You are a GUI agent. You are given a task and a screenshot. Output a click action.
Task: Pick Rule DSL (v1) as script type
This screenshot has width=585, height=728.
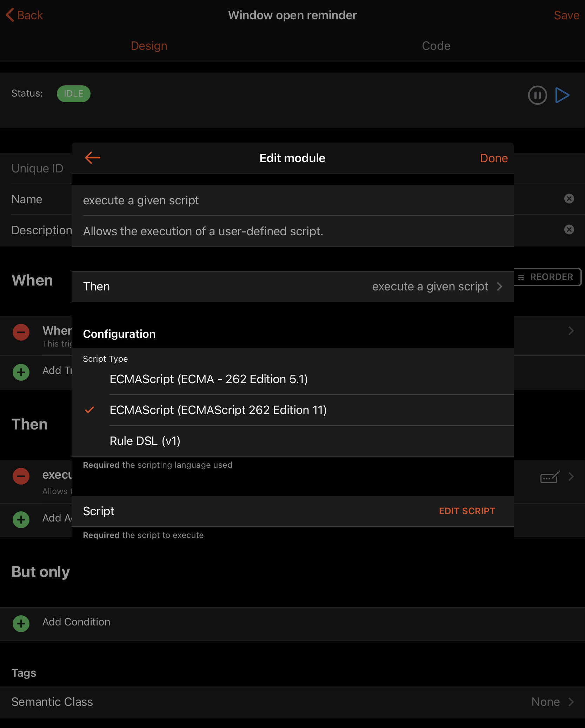[x=145, y=441]
